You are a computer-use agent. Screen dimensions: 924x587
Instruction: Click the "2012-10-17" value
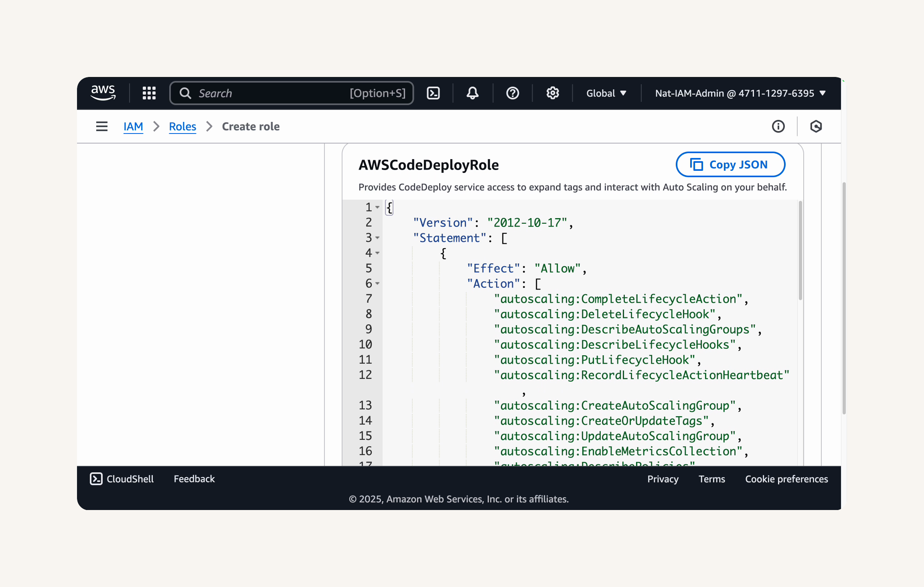[527, 223]
